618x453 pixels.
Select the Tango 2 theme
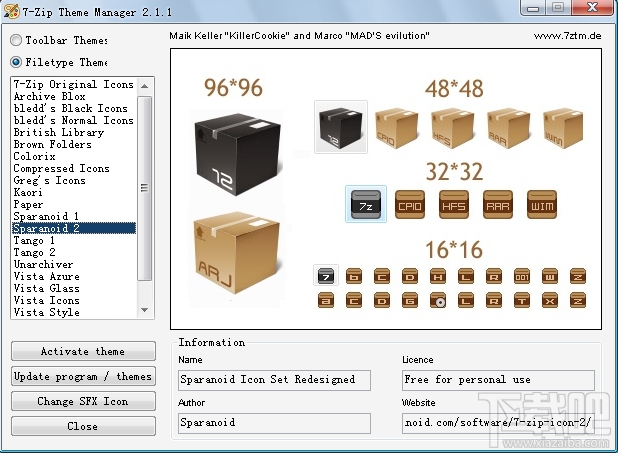(x=74, y=252)
